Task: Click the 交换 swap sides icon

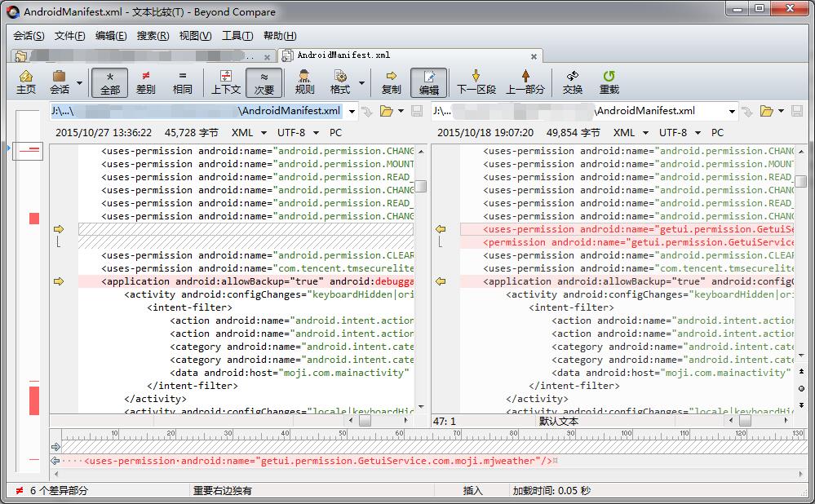Action: point(573,82)
